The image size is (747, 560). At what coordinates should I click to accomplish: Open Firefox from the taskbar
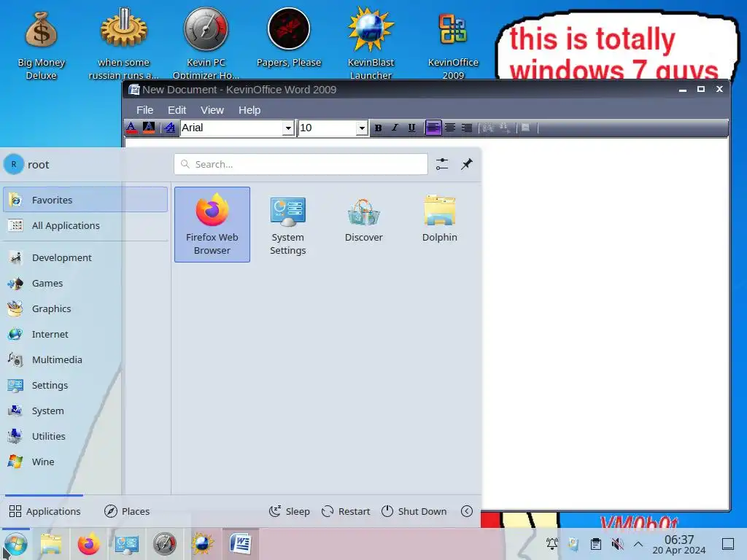click(88, 544)
